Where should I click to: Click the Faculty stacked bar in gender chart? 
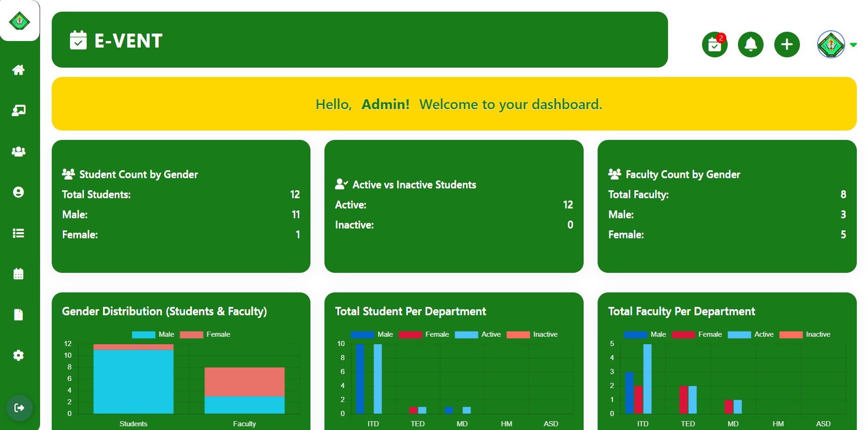tap(244, 390)
